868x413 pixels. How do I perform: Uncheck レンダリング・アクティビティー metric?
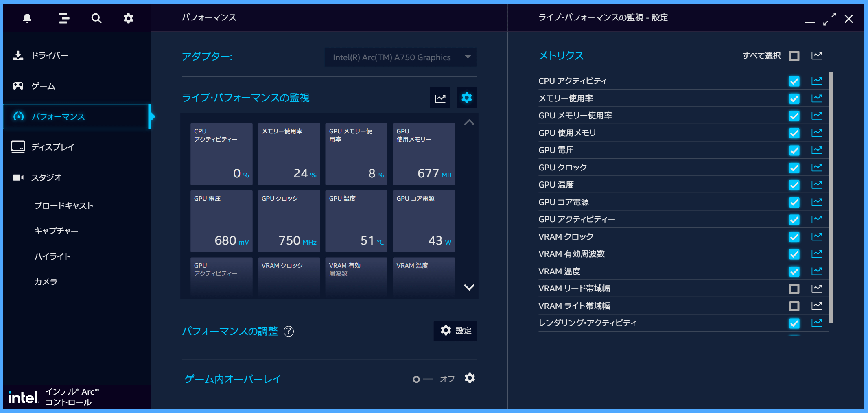point(794,323)
